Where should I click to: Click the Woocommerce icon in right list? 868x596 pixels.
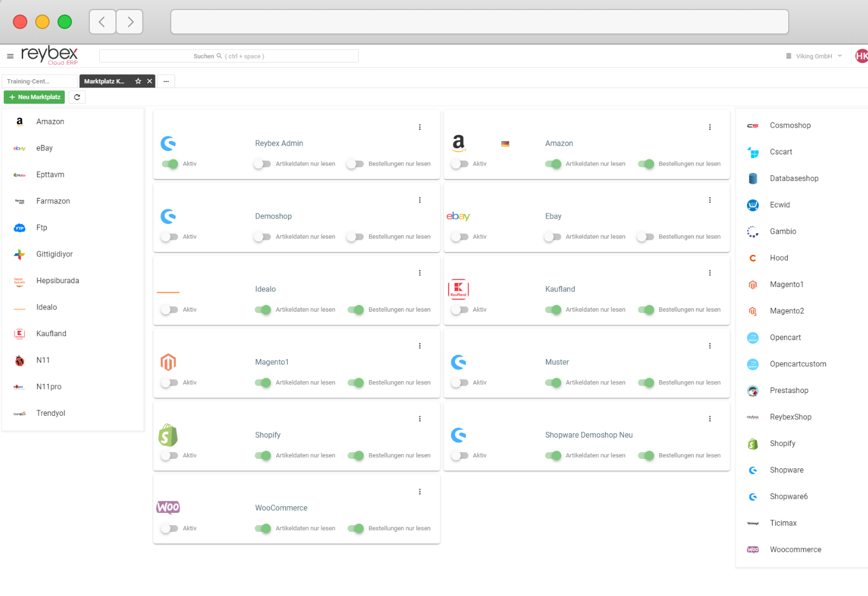pyautogui.click(x=753, y=550)
